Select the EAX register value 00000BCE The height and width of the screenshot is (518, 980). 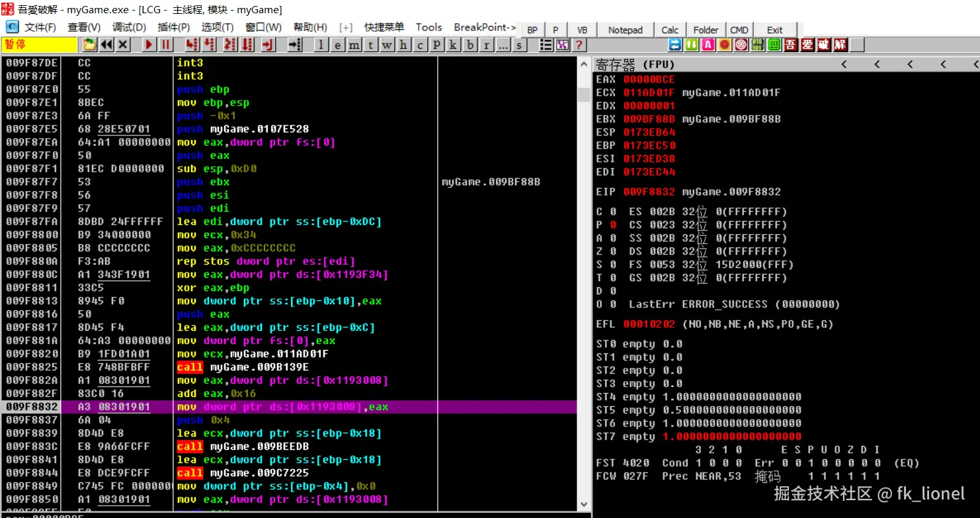pos(649,79)
